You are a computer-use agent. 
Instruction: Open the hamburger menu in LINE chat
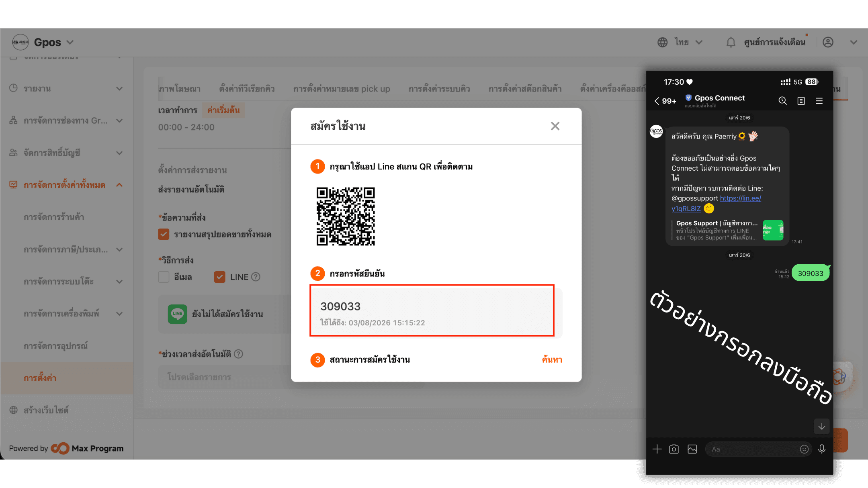coord(819,101)
